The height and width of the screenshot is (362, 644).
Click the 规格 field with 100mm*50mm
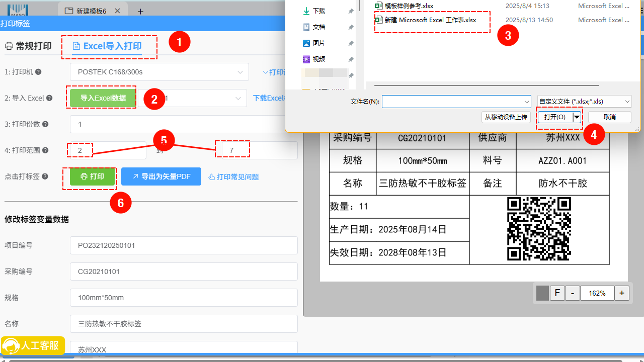[x=184, y=298]
